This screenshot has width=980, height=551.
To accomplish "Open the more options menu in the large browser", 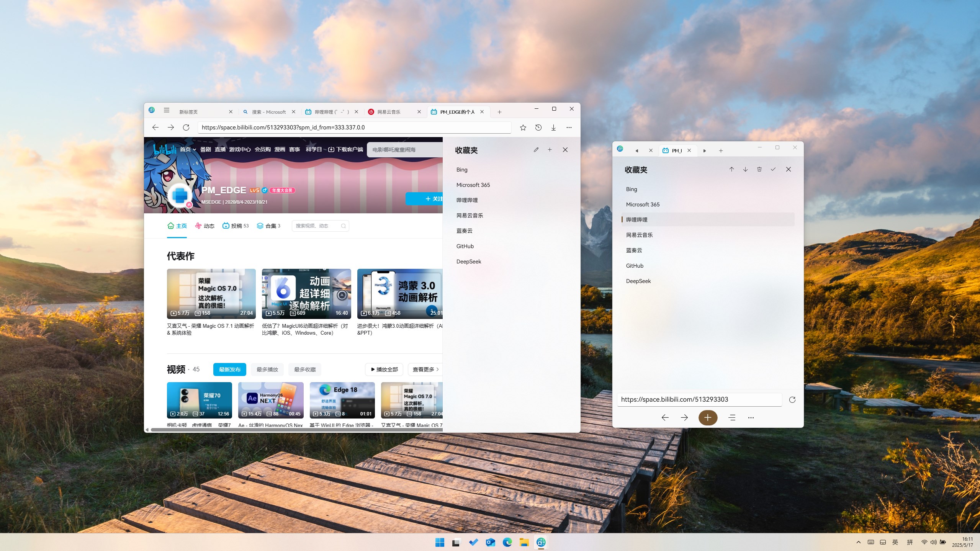I will click(x=569, y=128).
